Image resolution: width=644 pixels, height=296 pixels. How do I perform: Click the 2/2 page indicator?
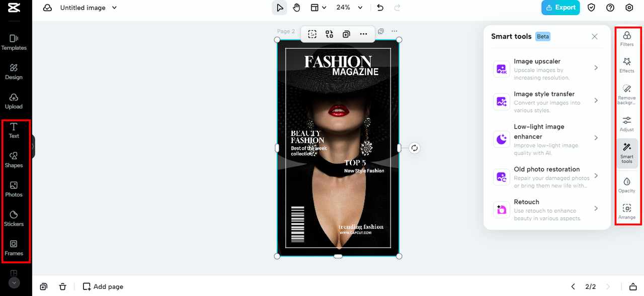(x=590, y=286)
